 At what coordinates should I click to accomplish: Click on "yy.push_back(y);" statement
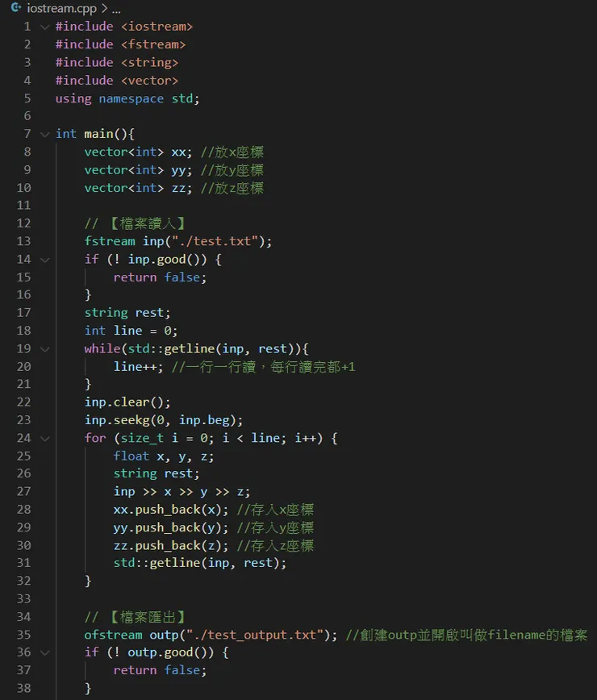pos(170,527)
